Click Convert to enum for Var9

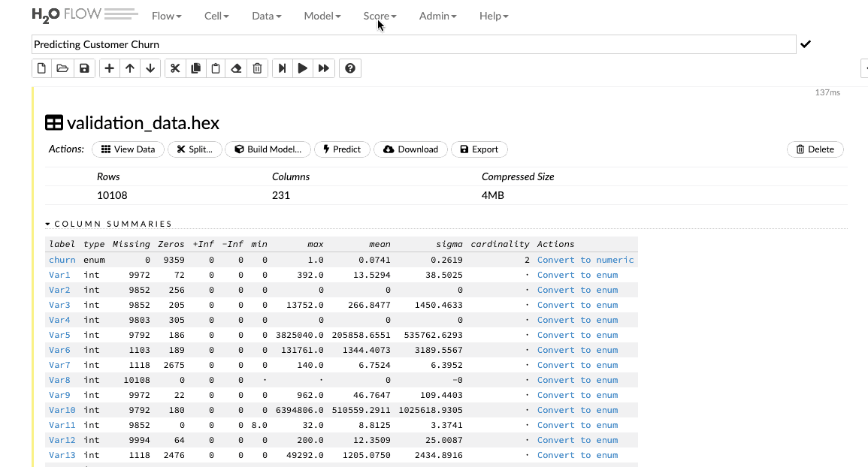[x=577, y=395]
